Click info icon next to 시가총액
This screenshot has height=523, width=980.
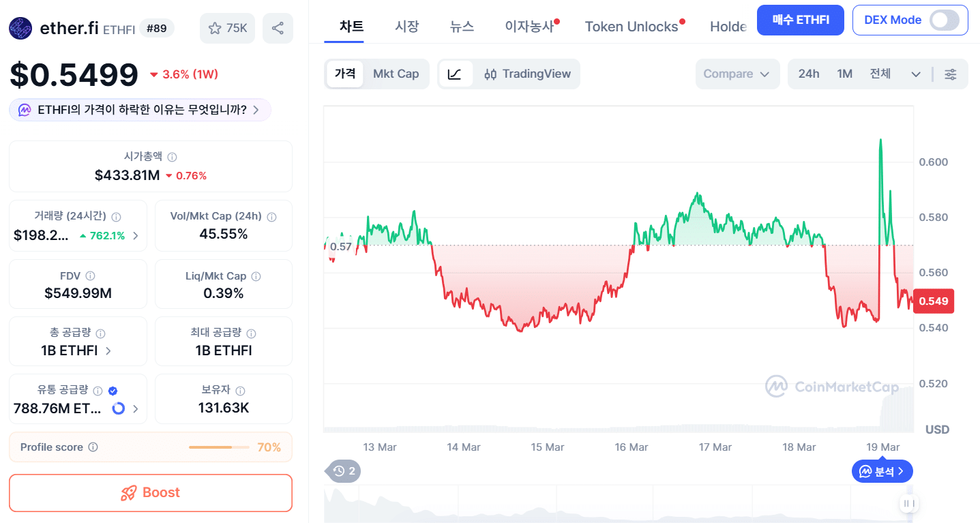[172, 158]
